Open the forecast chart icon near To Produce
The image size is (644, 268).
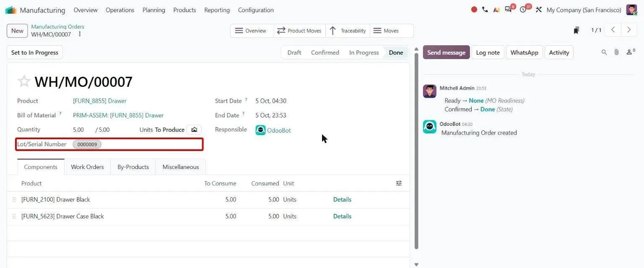[194, 130]
